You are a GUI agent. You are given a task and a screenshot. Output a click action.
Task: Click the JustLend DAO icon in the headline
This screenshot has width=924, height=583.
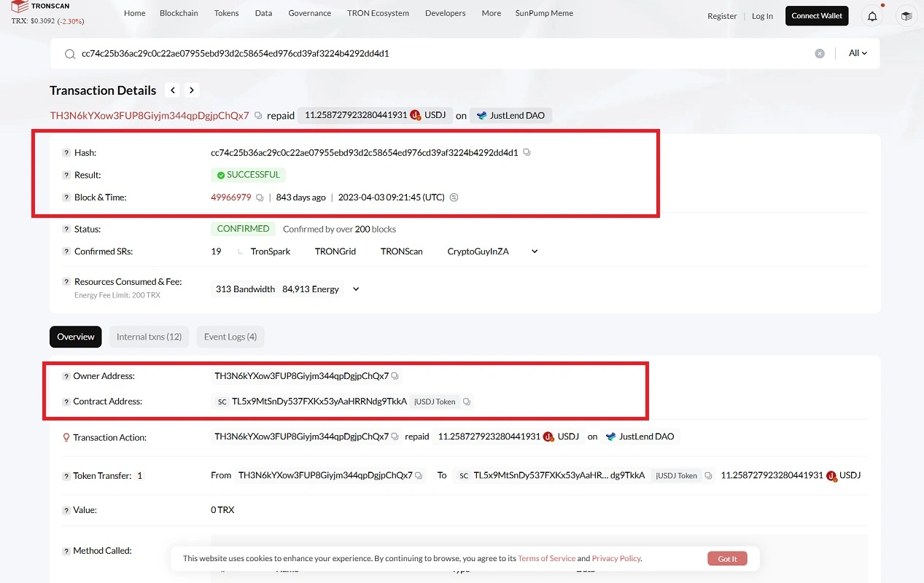481,115
